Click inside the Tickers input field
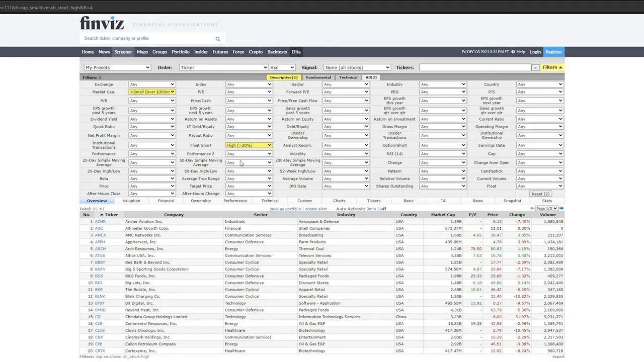644x362 pixels. point(475,67)
